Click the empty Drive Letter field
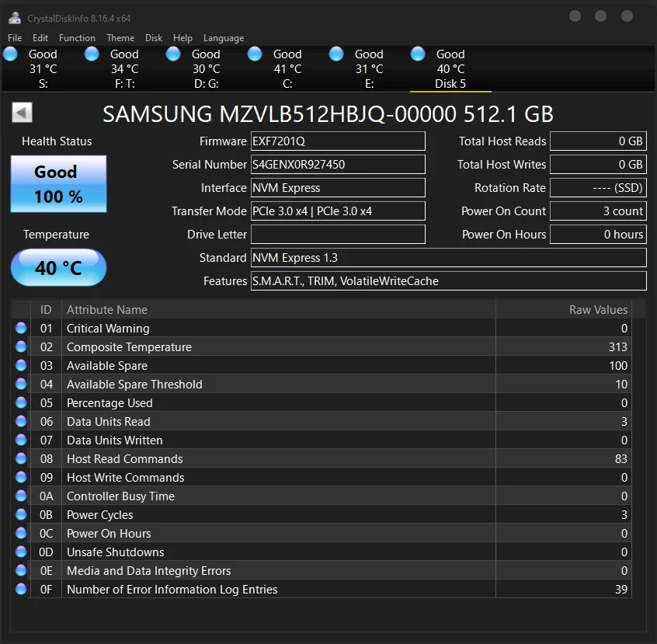Screen dimensions: 657x644 (338, 235)
